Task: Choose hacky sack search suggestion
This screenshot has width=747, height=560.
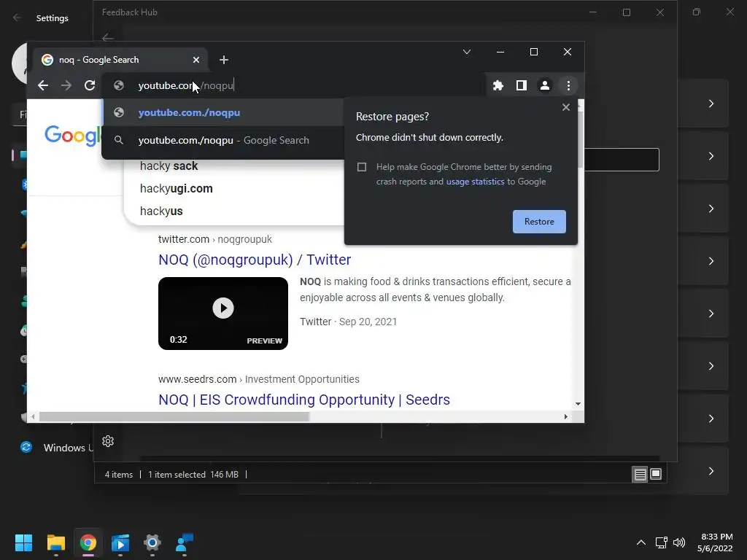Action: [x=169, y=166]
